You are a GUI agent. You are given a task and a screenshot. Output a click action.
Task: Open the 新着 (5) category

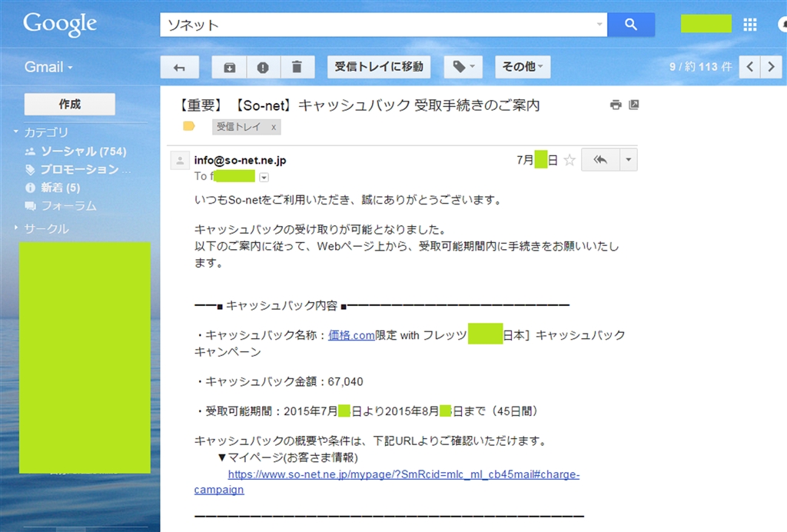point(60,188)
